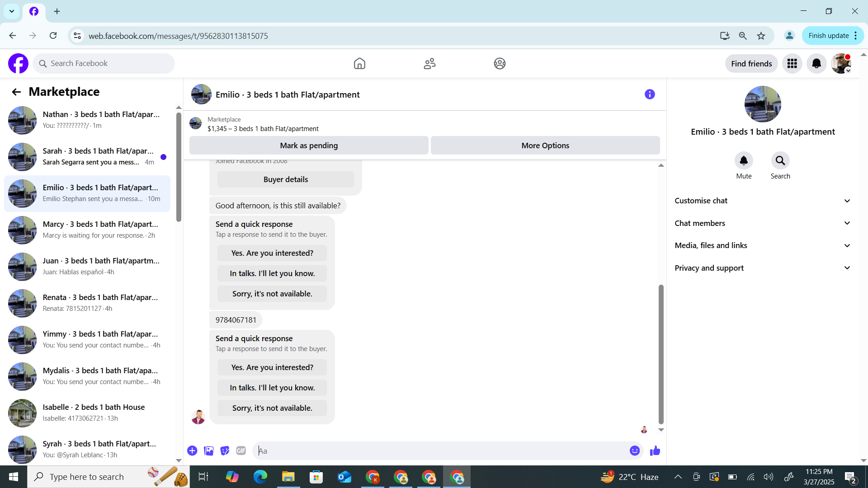This screenshot has height=488, width=868.
Task: Open the volume control in system tray
Action: pos(769,477)
